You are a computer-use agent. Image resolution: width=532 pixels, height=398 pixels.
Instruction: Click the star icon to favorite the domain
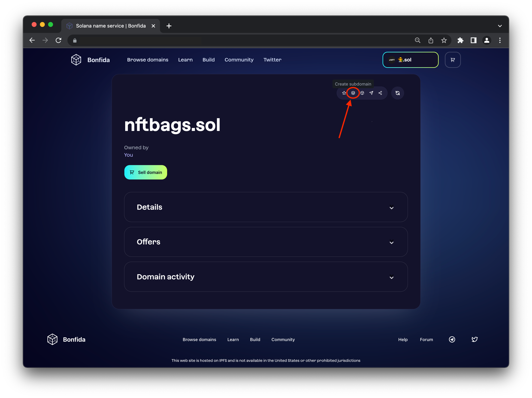(344, 93)
